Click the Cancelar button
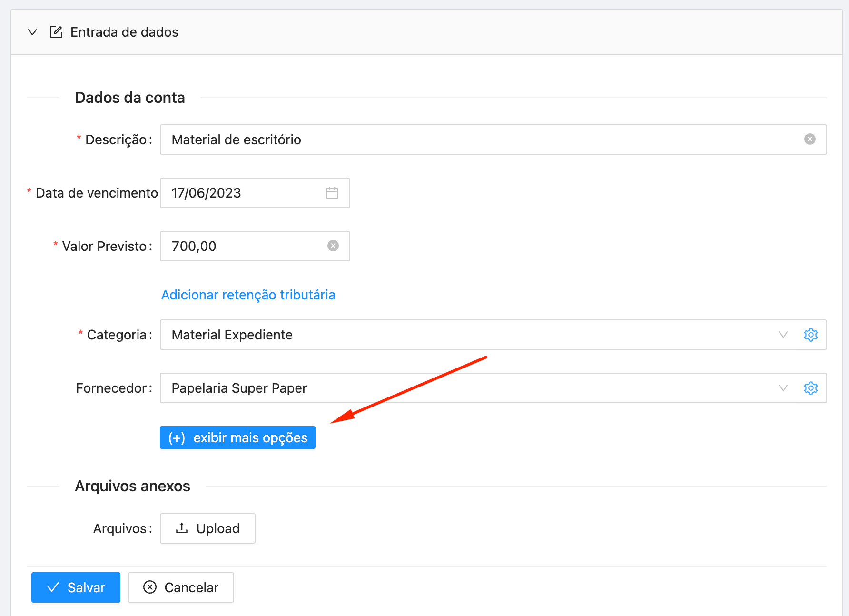This screenshot has width=849, height=616. click(x=181, y=587)
